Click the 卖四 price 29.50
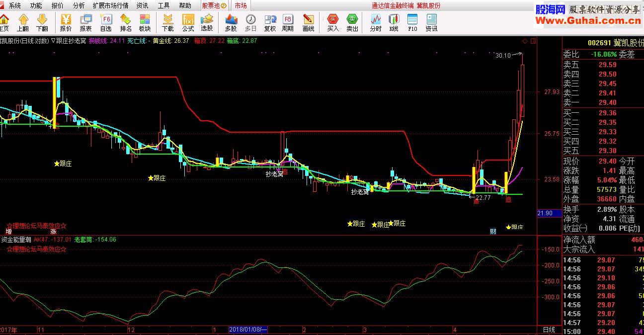The height and width of the screenshot is (335, 644). (x=607, y=74)
